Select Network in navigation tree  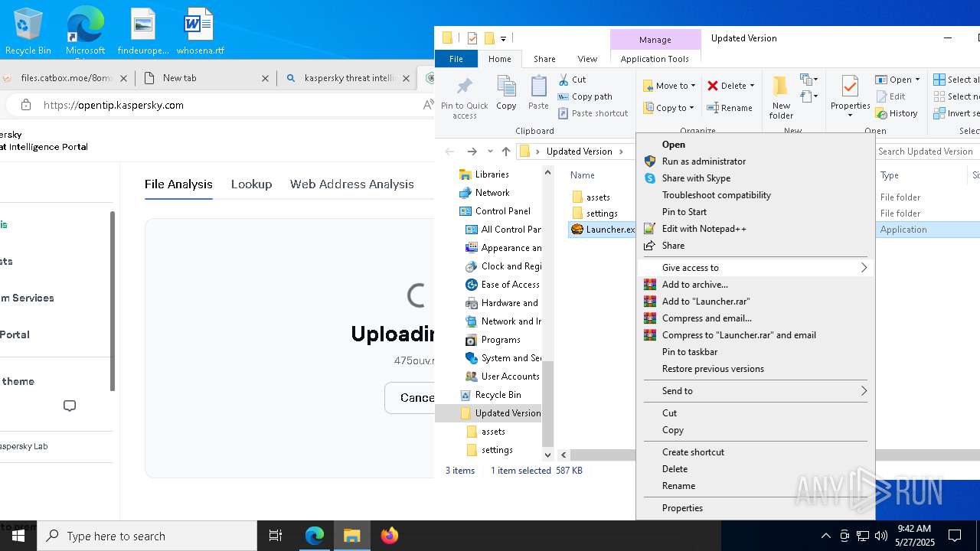(x=492, y=193)
